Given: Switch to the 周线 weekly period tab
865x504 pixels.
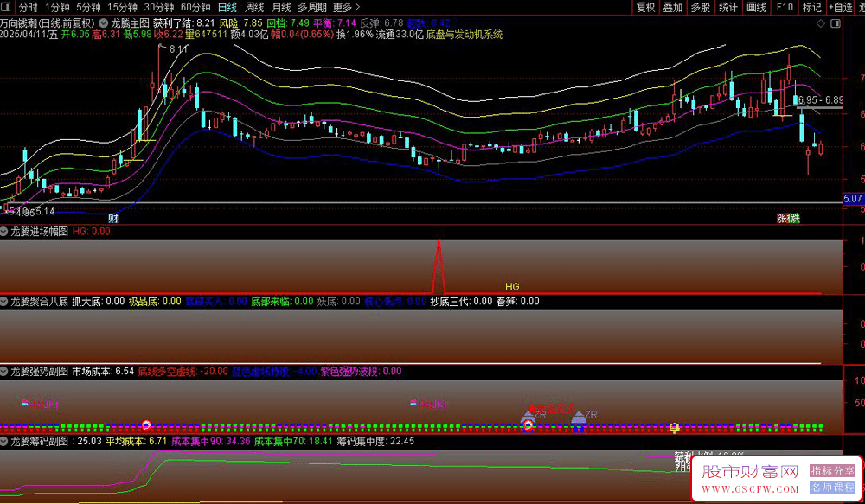Looking at the screenshot, I should (254, 7).
